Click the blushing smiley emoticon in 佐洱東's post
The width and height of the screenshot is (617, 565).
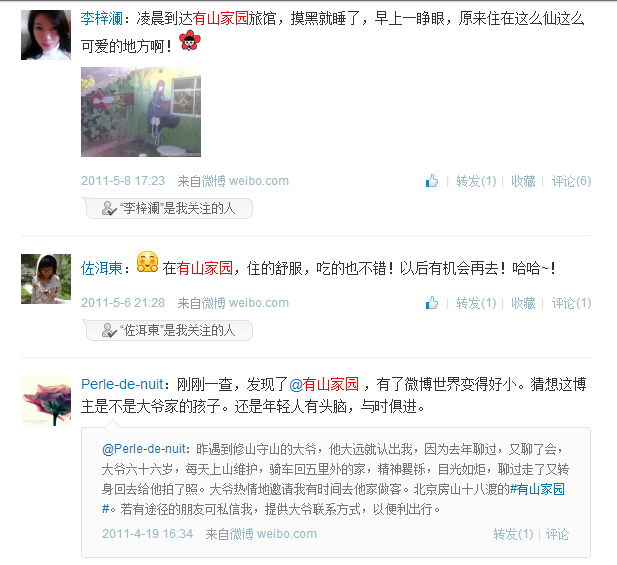[x=148, y=262]
